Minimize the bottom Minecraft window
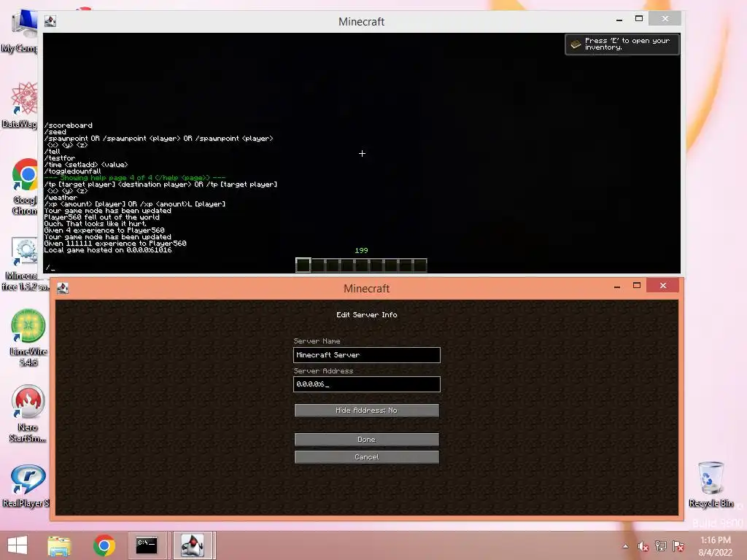The image size is (747, 560). (617, 286)
